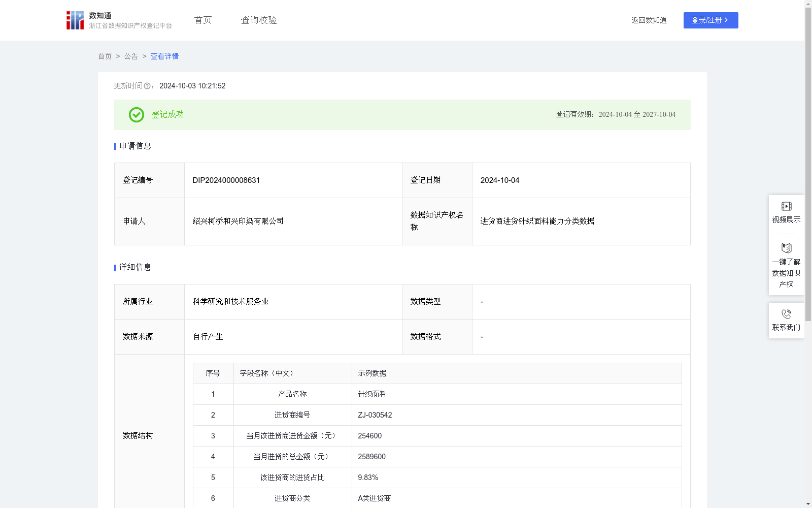Click the 联系我们 phone icon
Image resolution: width=812 pixels, height=508 pixels.
tap(786, 314)
